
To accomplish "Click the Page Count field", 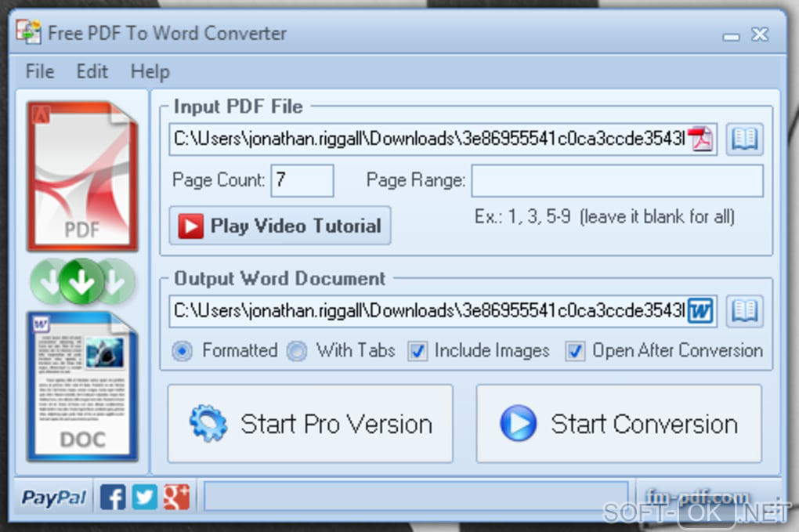I will click(302, 180).
